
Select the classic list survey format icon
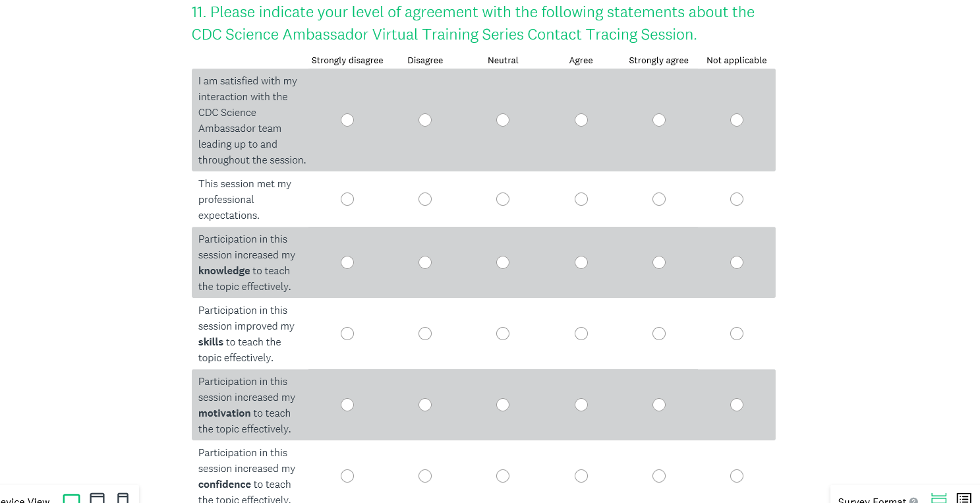pos(964,498)
